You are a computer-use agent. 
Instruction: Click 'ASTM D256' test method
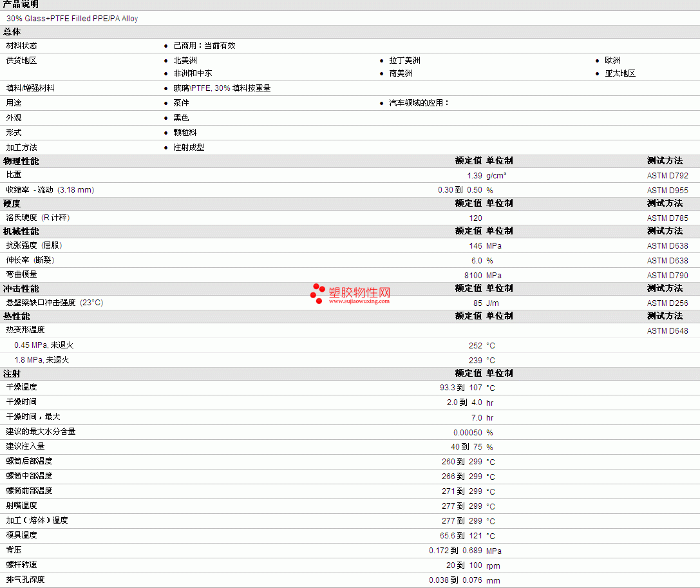point(667,303)
